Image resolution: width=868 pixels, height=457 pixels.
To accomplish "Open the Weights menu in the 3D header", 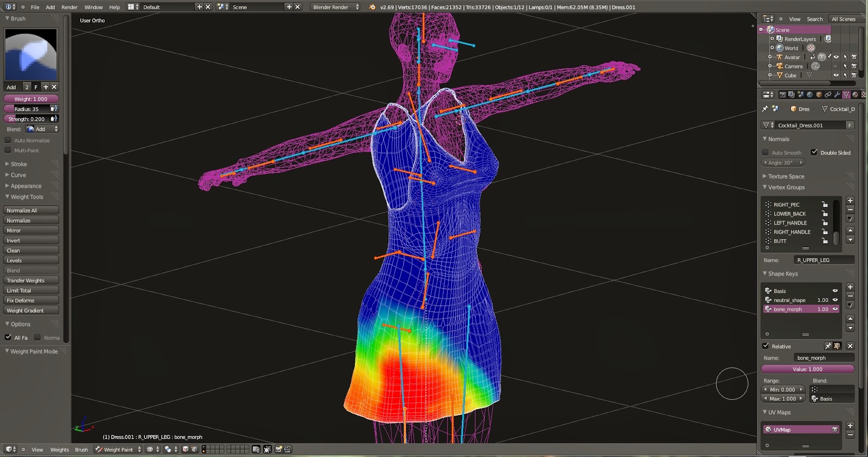I will point(60,449).
